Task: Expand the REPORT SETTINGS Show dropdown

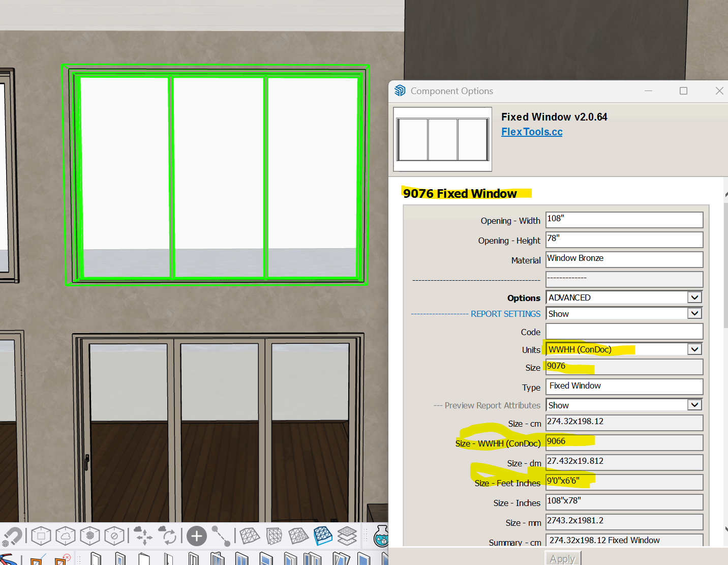Action: [x=694, y=314]
